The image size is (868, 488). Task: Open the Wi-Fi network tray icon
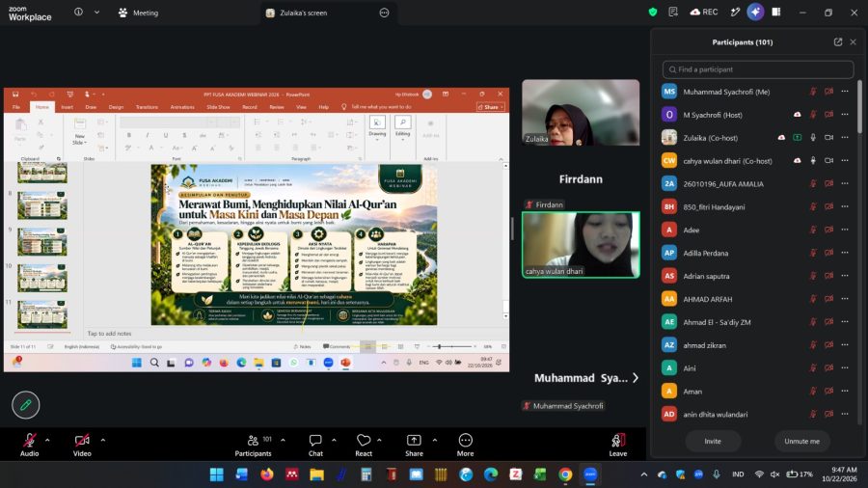[760, 474]
